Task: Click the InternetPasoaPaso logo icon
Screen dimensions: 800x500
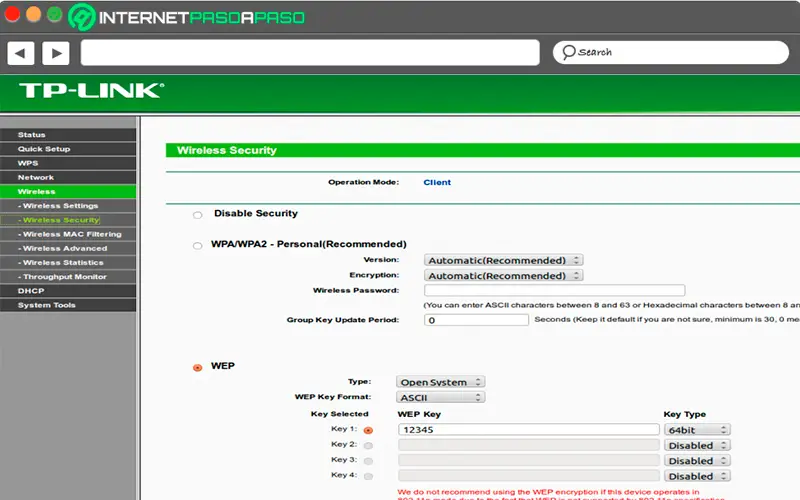Action: (82, 17)
